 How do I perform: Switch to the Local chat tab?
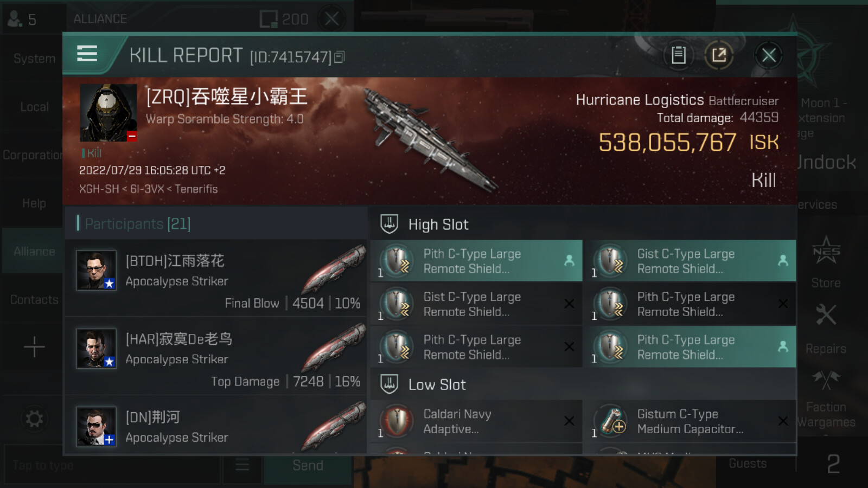click(x=34, y=107)
